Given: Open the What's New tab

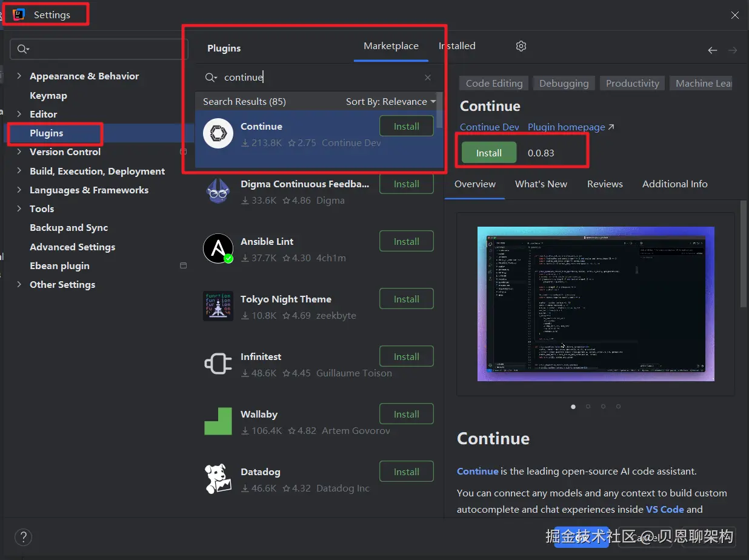Looking at the screenshot, I should pos(541,184).
